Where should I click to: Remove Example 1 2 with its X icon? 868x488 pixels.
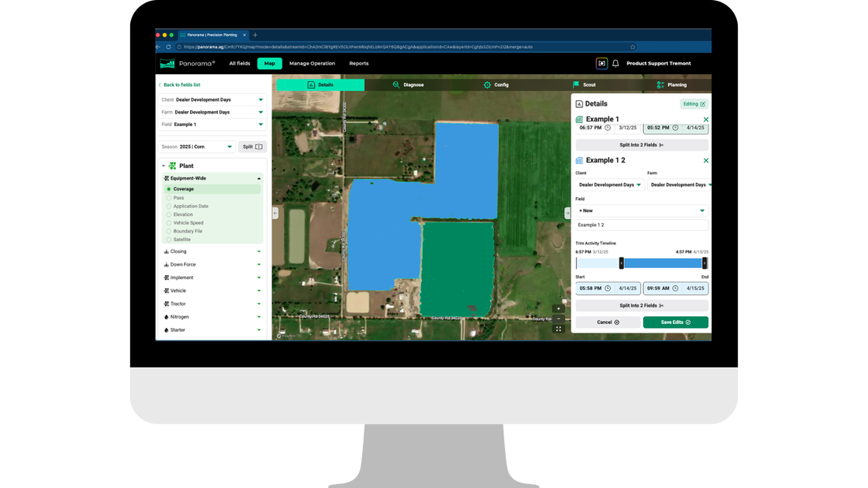(x=705, y=161)
